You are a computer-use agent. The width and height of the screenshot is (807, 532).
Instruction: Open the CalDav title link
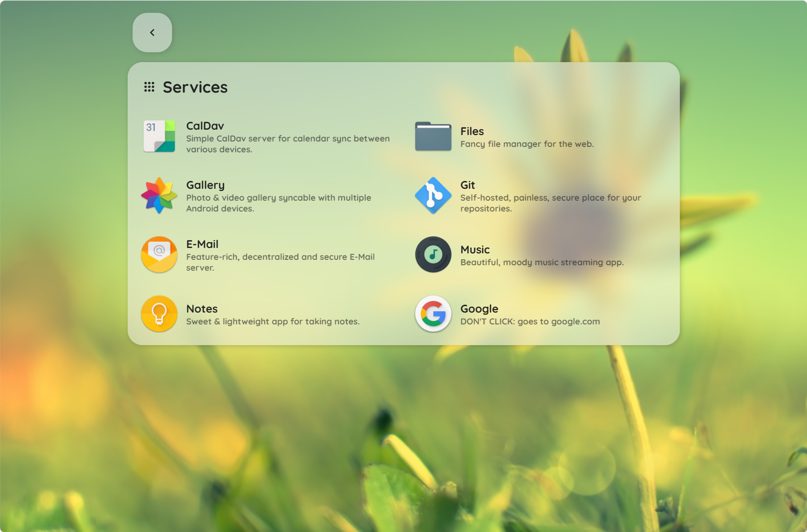205,126
